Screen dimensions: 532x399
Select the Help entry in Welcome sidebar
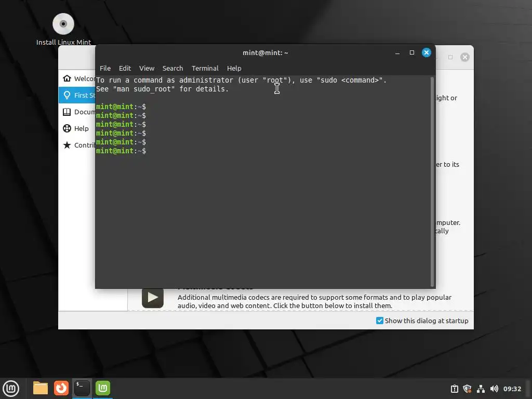(x=77, y=128)
